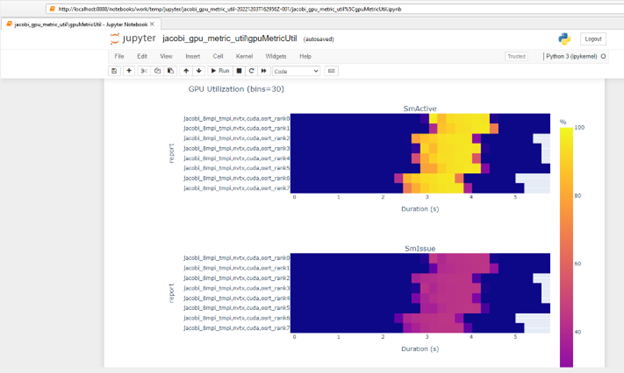Open the cell type Code dropdown
Screen dimensions: 624x373
pos(296,71)
